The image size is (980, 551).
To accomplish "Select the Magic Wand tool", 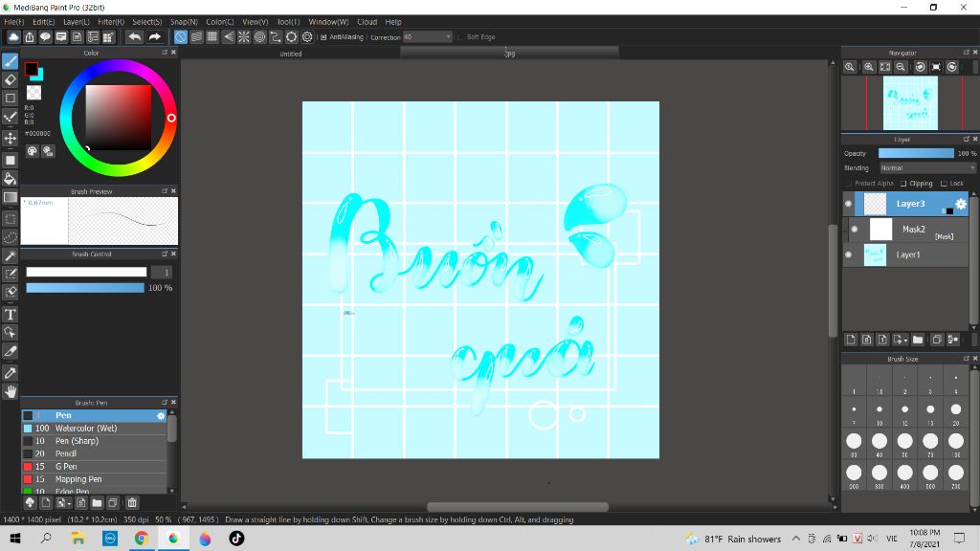I will coord(10,255).
